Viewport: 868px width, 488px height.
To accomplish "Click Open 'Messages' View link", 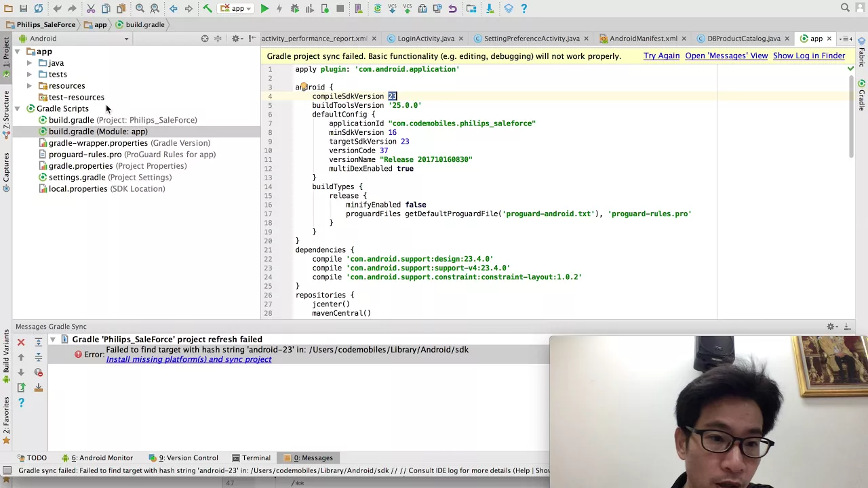I will pos(726,56).
